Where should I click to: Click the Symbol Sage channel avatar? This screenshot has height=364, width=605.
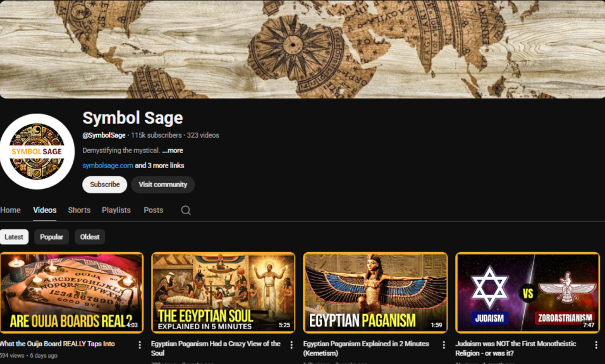[x=37, y=152]
